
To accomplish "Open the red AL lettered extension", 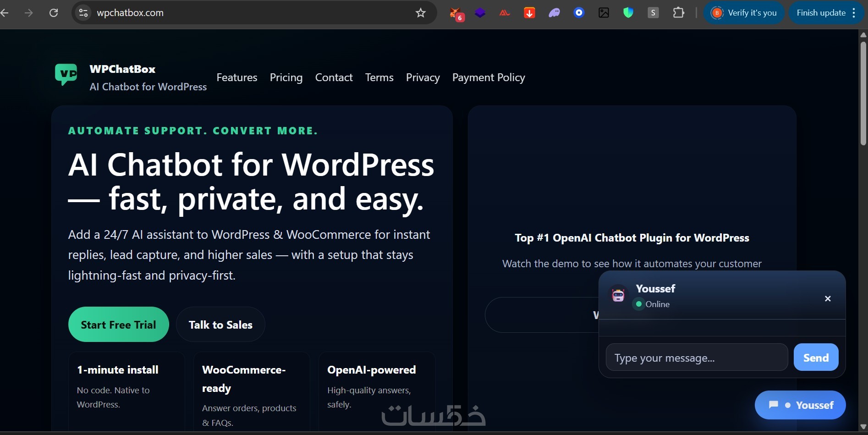I will pos(505,13).
